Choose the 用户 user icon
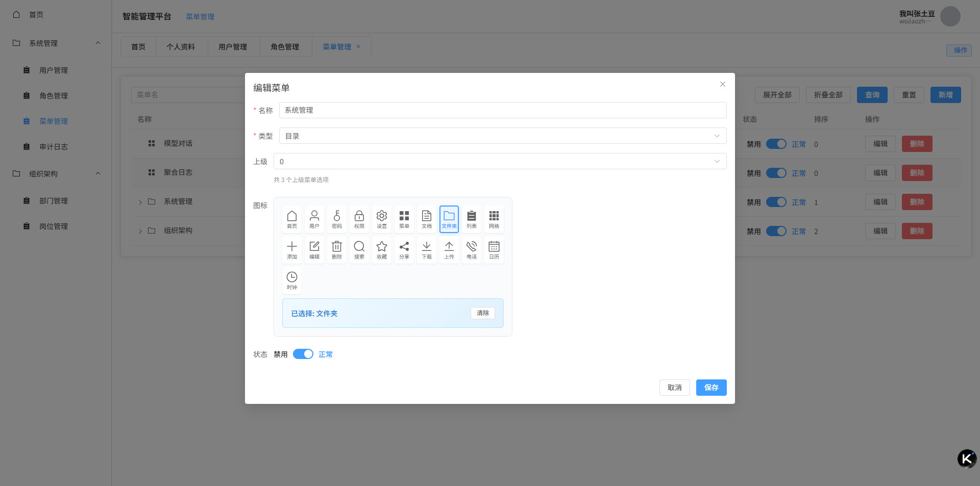 pyautogui.click(x=314, y=219)
